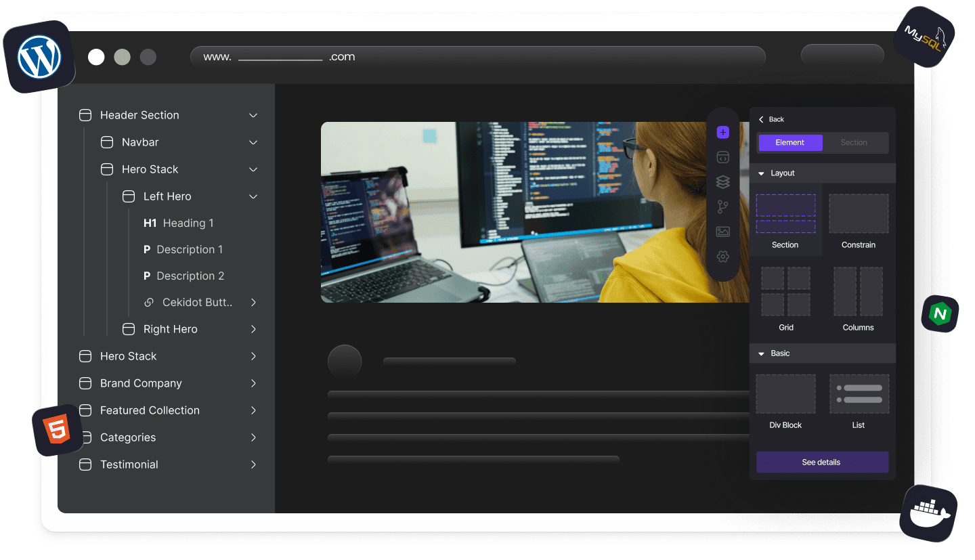Collapse the Layout panel group
Screen dimensions: 975x560
(762, 173)
